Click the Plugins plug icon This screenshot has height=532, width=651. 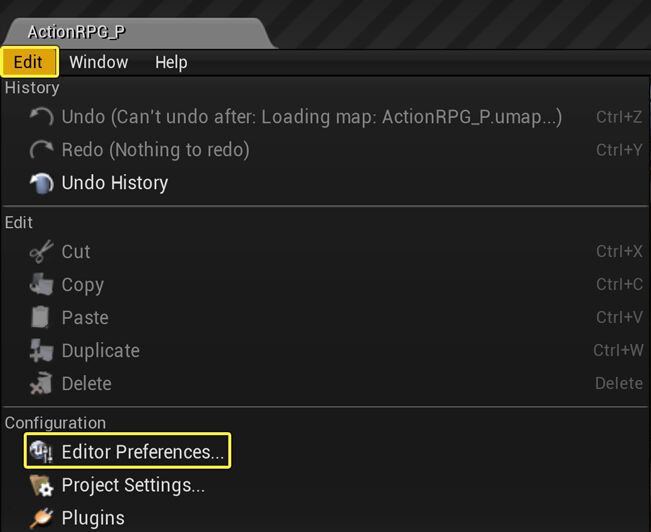[x=41, y=518]
